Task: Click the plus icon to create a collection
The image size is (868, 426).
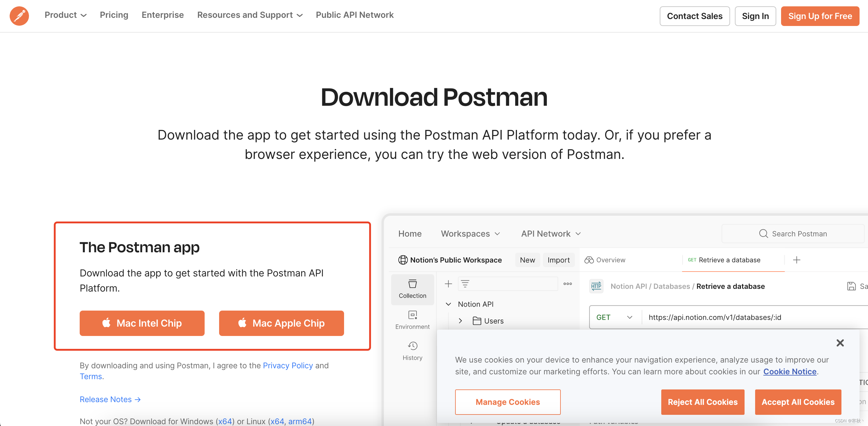Action: (x=448, y=284)
